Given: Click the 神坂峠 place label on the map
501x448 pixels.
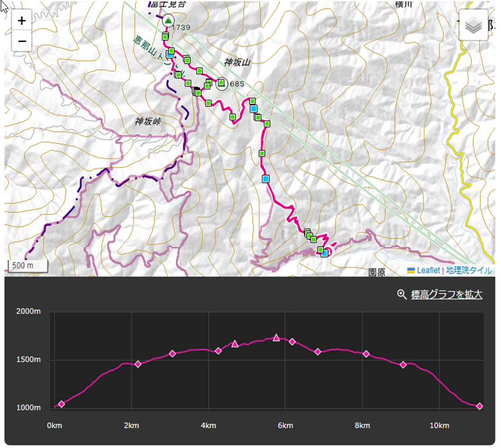Looking at the screenshot, I should tap(147, 121).
